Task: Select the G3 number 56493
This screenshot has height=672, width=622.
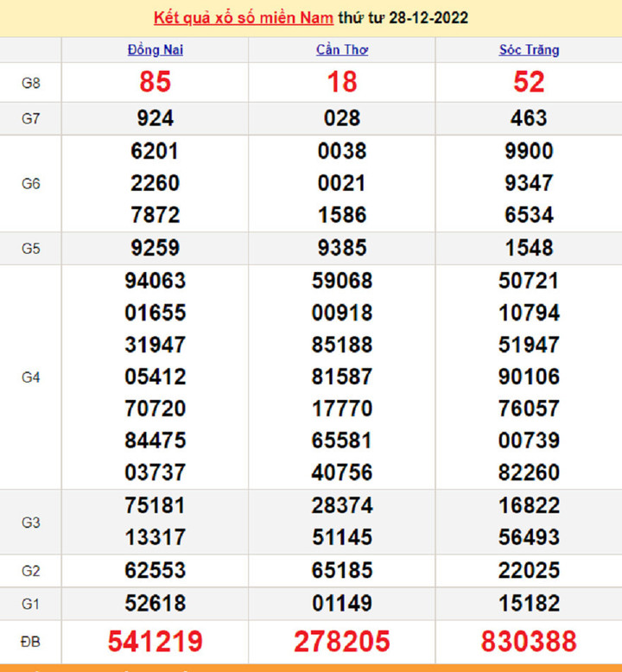Action: pos(529,537)
